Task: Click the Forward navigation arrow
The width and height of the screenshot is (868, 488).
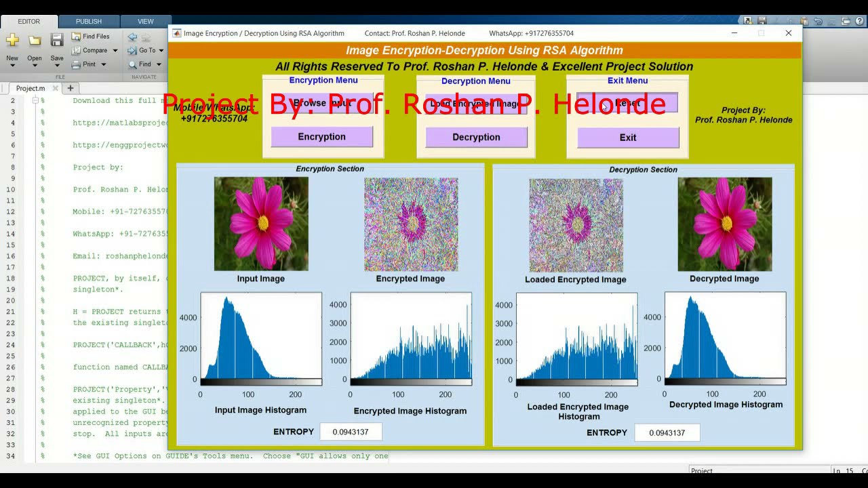Action: tap(146, 37)
